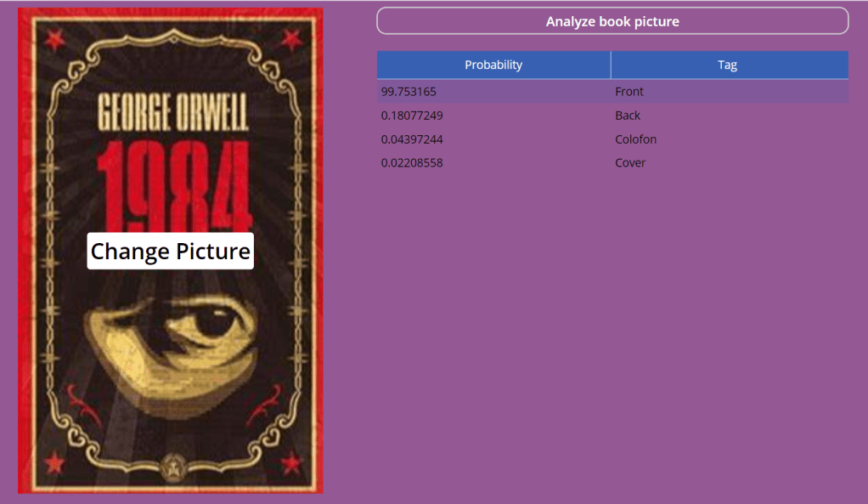Click the bottom-right red star on cover
The image size is (868, 504).
point(291,462)
